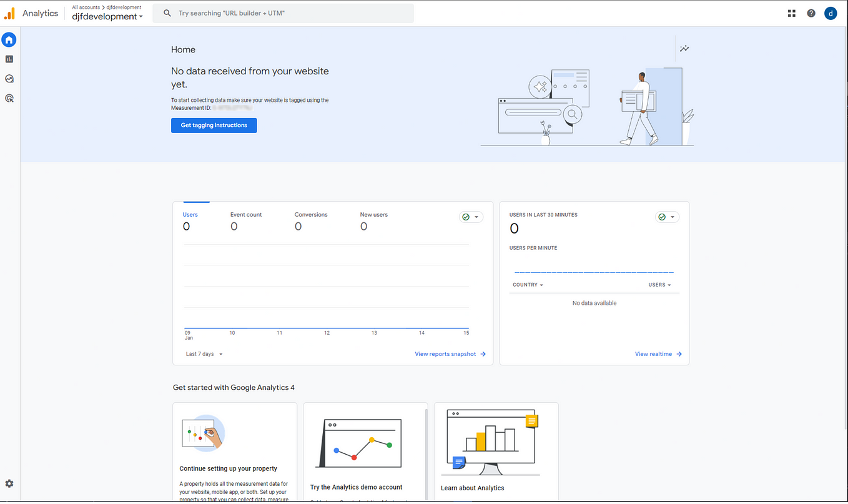Open the djfdevelopment property selector
The width and height of the screenshot is (848, 504).
(107, 17)
